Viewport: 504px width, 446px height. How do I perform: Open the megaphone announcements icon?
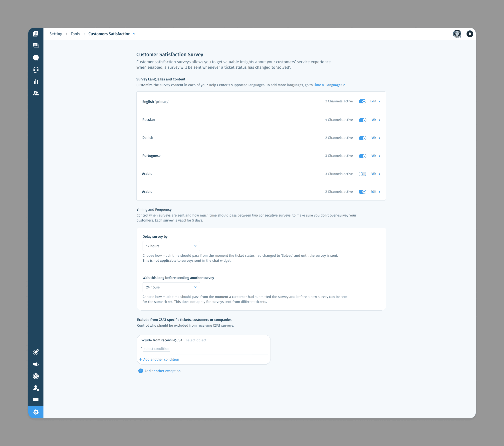(x=36, y=364)
